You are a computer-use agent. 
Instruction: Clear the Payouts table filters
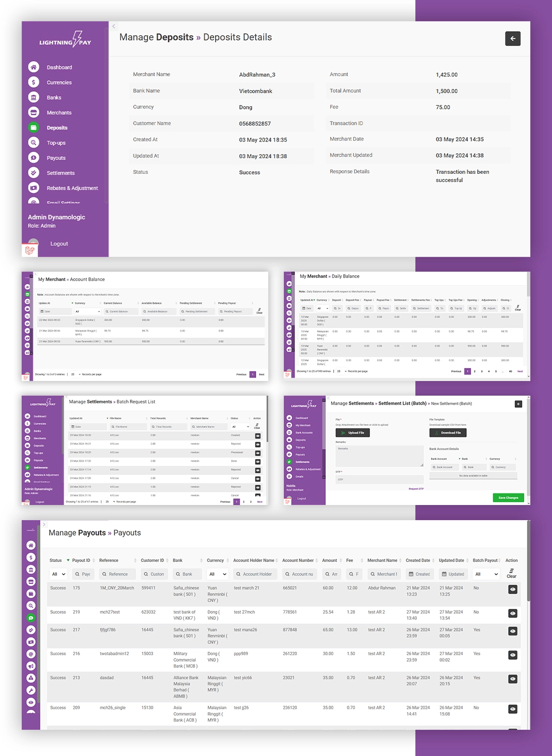click(x=511, y=574)
